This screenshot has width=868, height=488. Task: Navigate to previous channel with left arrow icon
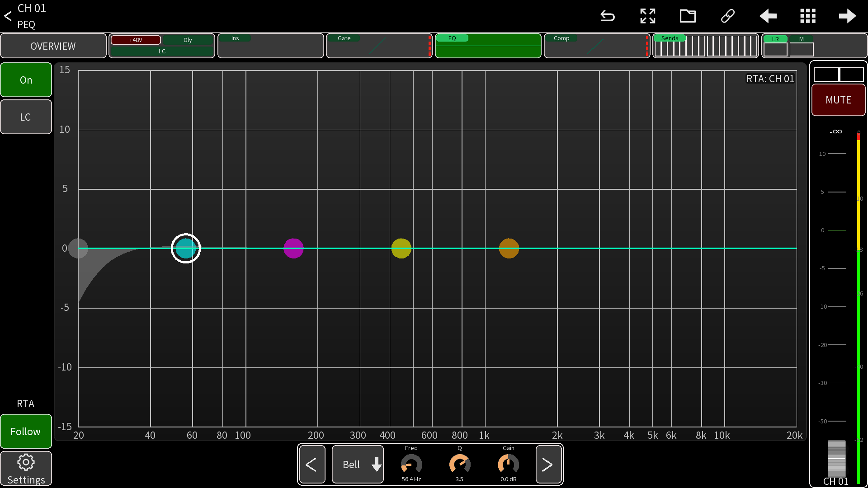[768, 16]
